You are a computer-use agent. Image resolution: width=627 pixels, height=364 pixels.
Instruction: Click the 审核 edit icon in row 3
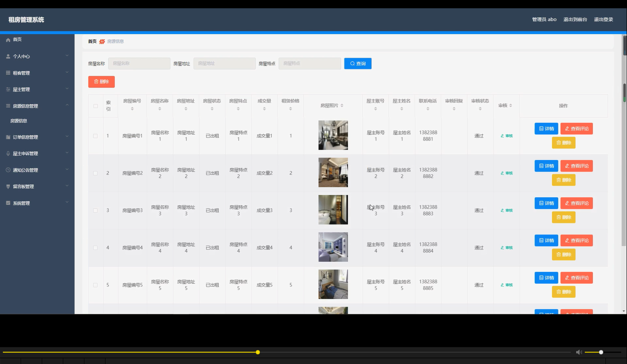point(502,210)
